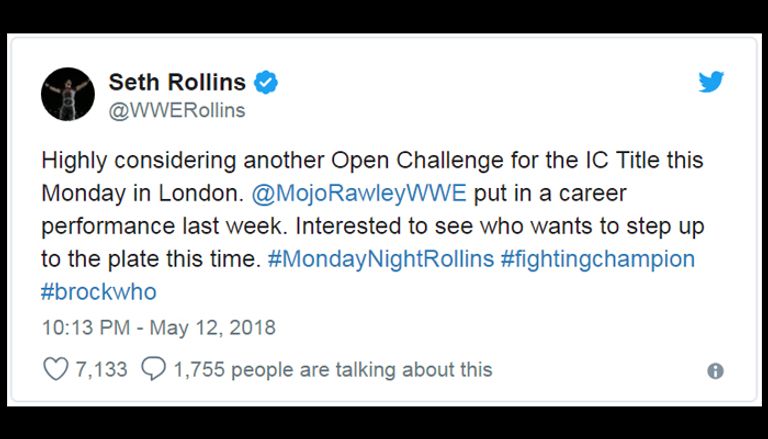Click the 10:13 PM - May 12, 2018 timestamp
The image size is (768, 439).
click(x=158, y=327)
